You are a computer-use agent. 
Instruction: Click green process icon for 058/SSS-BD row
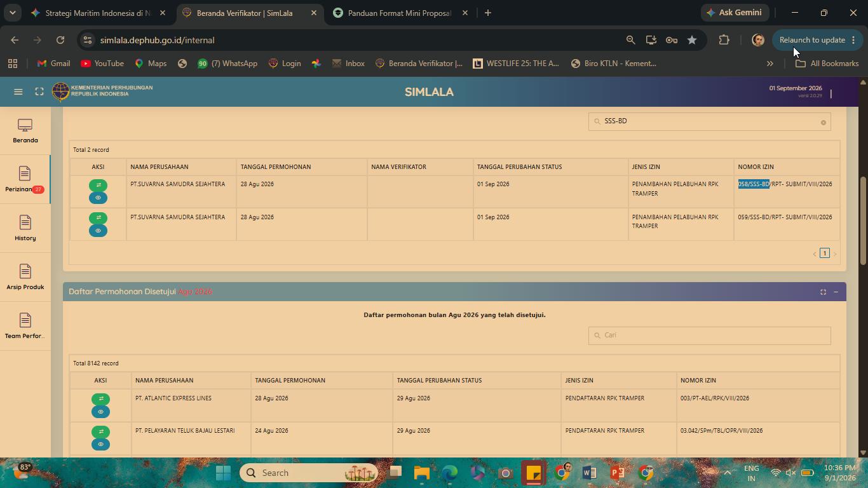[98, 186]
